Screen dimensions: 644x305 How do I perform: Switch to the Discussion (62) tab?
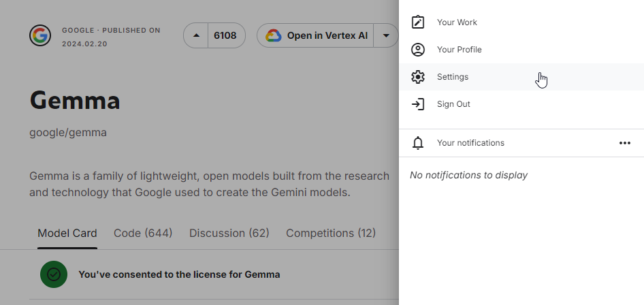point(229,233)
